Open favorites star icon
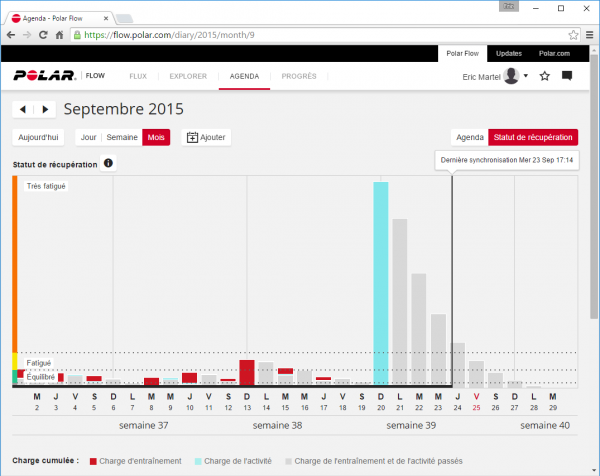This screenshot has width=600, height=476. [x=544, y=76]
